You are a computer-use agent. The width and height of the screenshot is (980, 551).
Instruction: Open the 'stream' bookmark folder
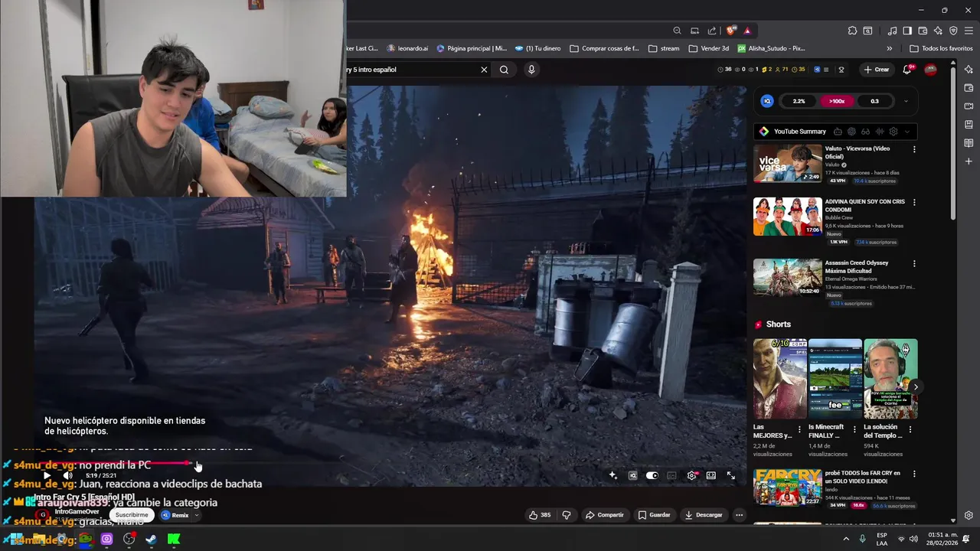664,48
